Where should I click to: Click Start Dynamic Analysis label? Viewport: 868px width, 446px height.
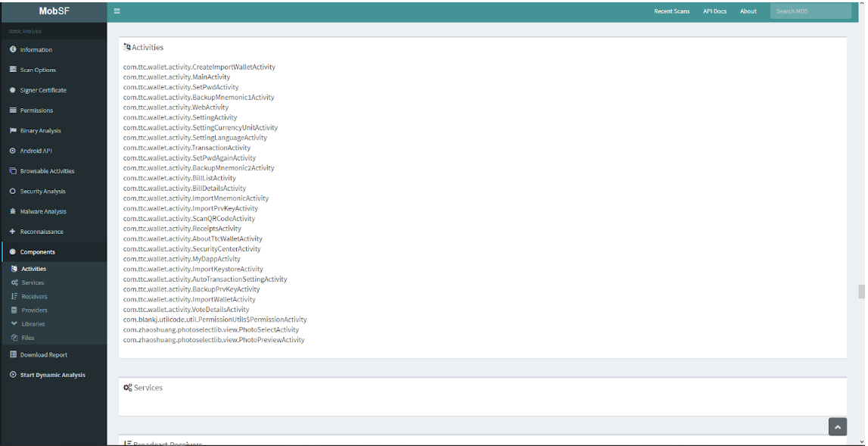pos(52,375)
